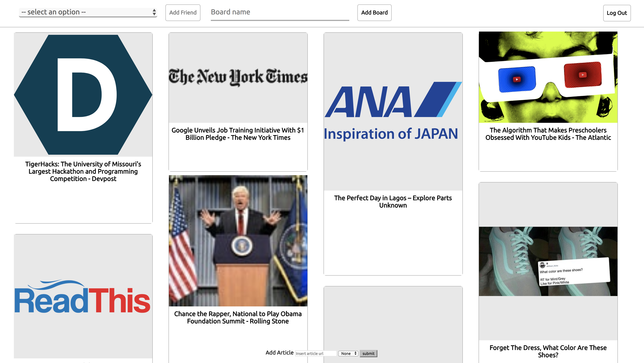
Task: Click Chance the Rapper Rolling Stone title
Action: click(x=238, y=317)
